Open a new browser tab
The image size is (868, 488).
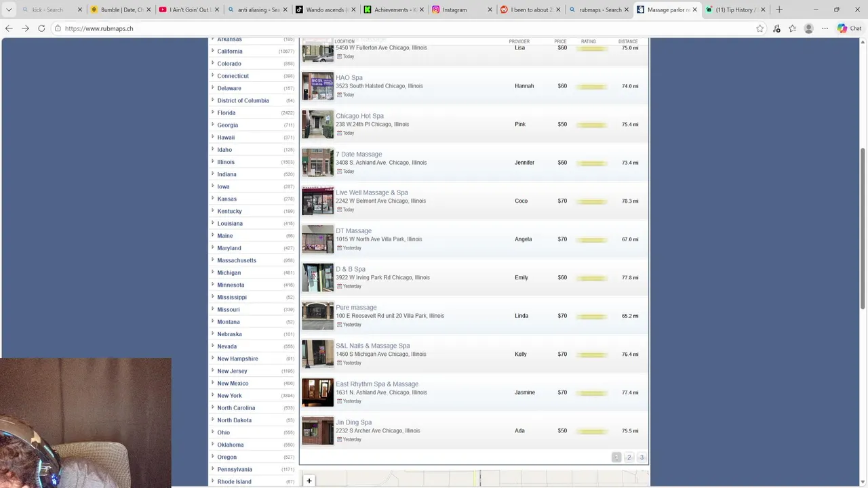click(778, 9)
